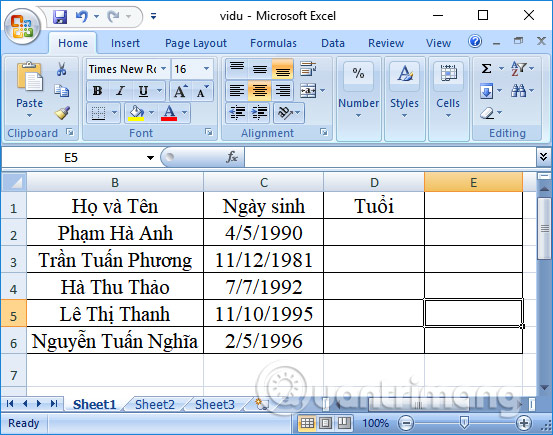Open the font color palette arrow

(x=184, y=113)
